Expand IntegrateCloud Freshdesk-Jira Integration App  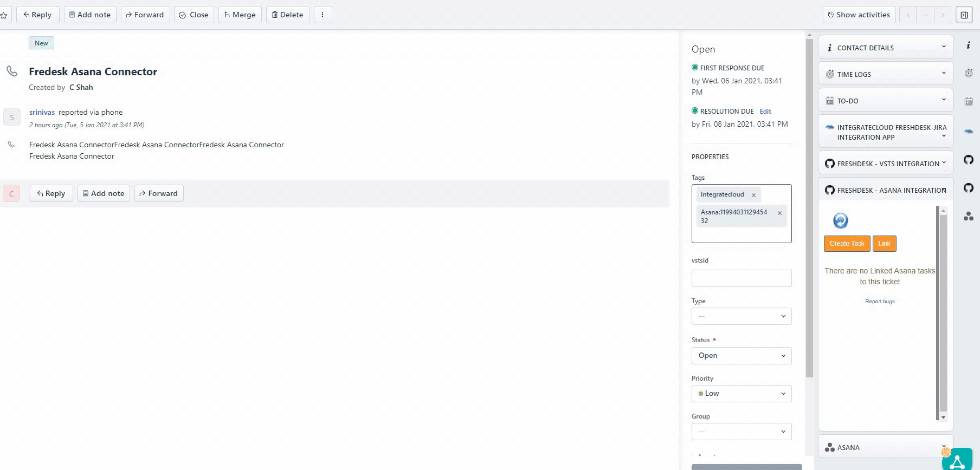point(886,132)
